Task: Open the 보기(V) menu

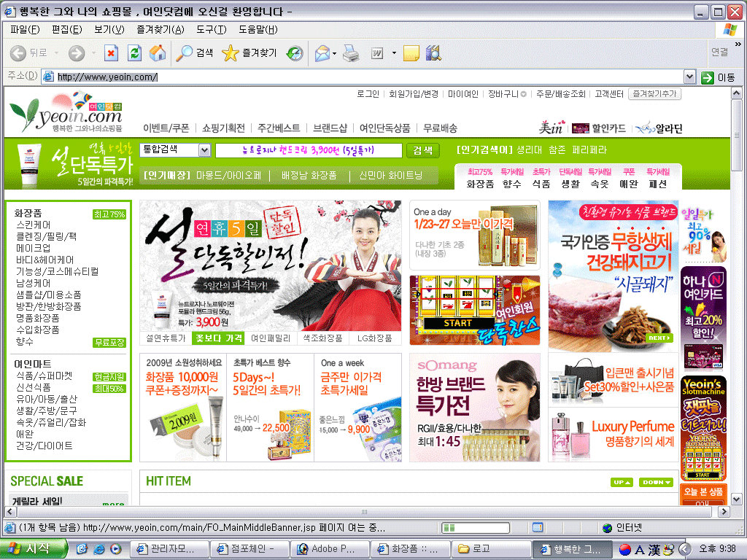Action: 109,29
